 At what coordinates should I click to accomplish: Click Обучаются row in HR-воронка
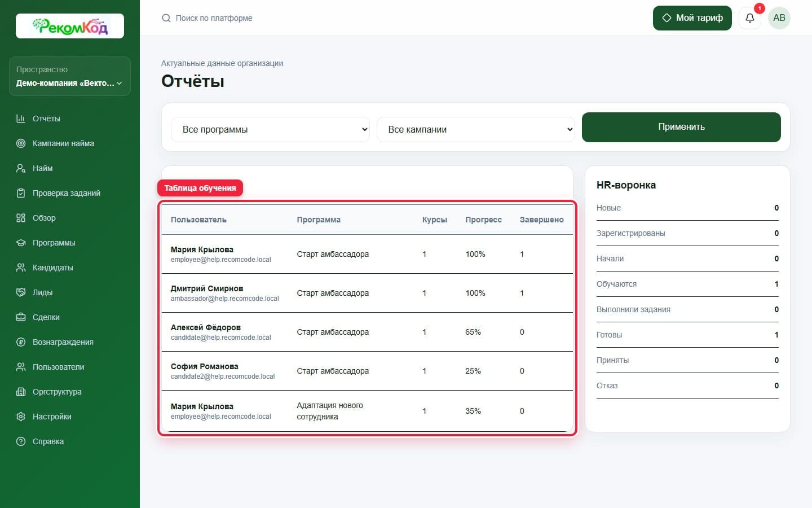pos(687,284)
